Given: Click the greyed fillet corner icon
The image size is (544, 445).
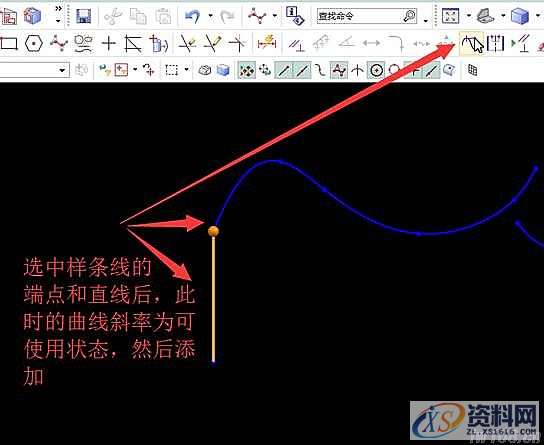Looking at the screenshot, I should point(396,43).
